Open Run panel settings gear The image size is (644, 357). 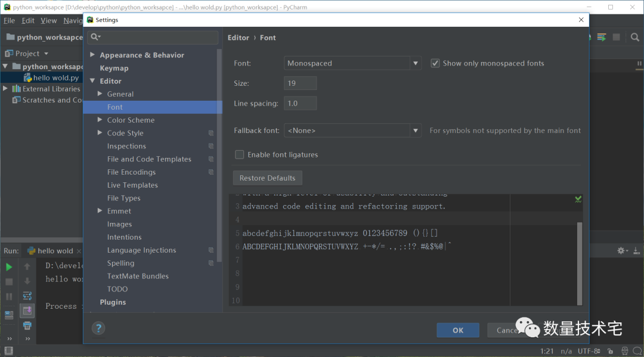tap(621, 251)
